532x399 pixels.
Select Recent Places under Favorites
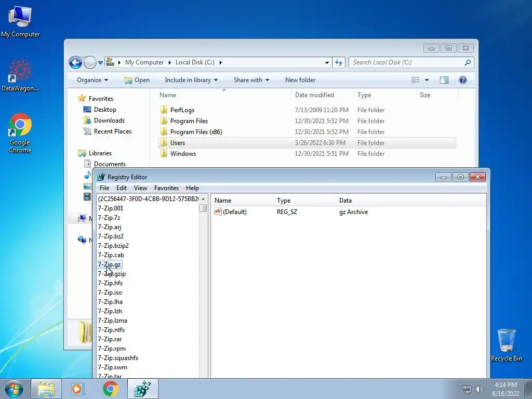pos(113,131)
